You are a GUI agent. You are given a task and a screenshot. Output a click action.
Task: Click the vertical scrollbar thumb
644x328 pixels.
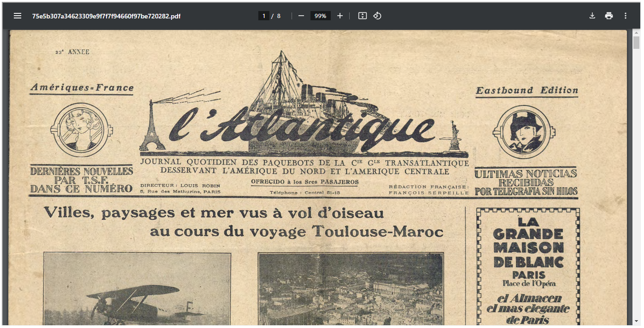click(637, 43)
